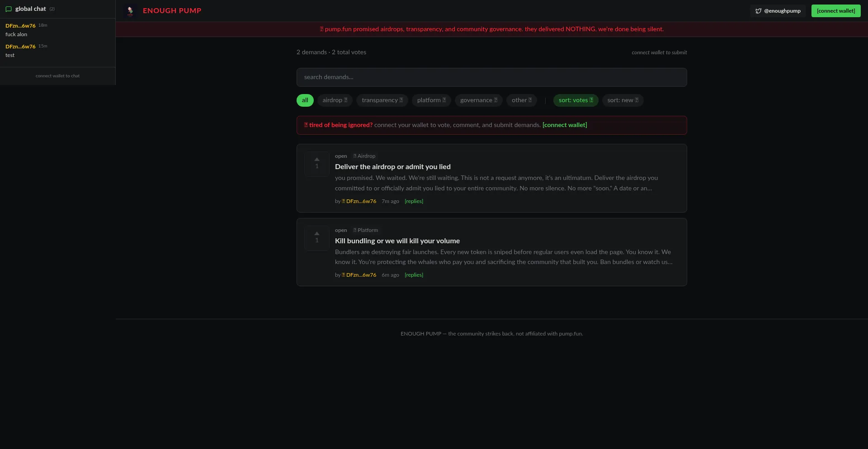Viewport: 868px width, 449px height.
Task: Upvote the airdrop demand arrow
Action: click(x=317, y=159)
